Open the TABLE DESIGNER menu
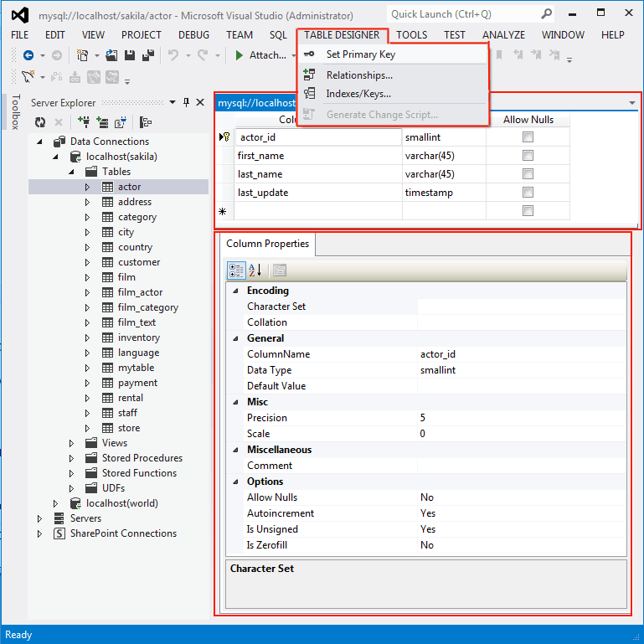 click(x=342, y=35)
